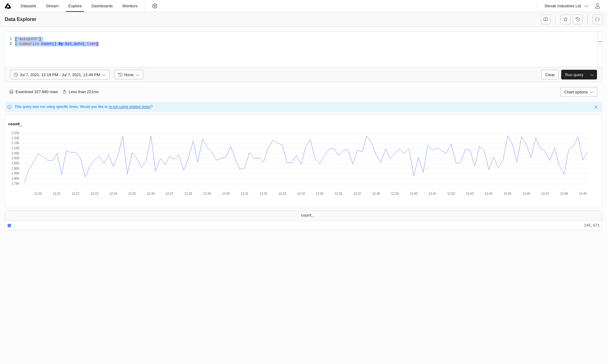Open the Dashboards tab

pyautogui.click(x=102, y=6)
